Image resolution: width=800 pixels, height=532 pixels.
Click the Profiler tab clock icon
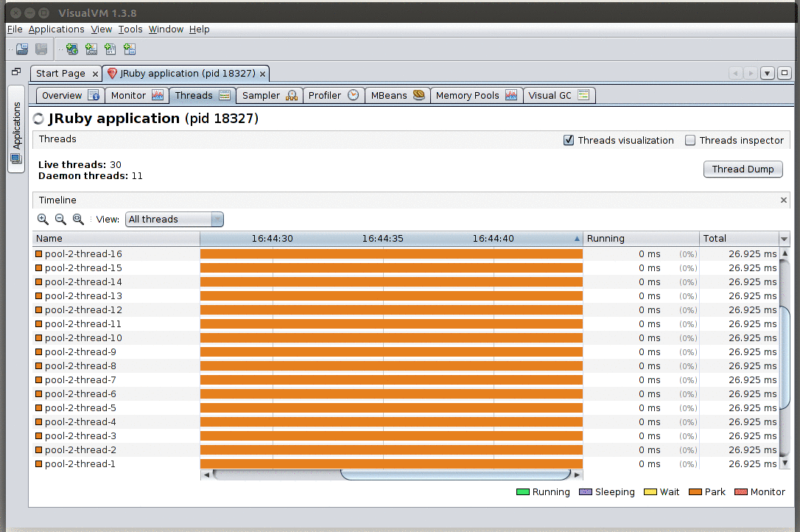[353, 96]
